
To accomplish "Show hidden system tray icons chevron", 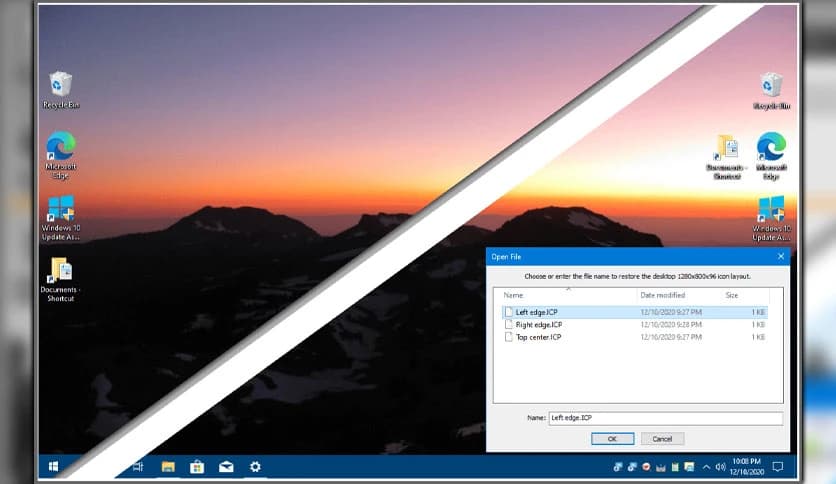I will coord(707,467).
